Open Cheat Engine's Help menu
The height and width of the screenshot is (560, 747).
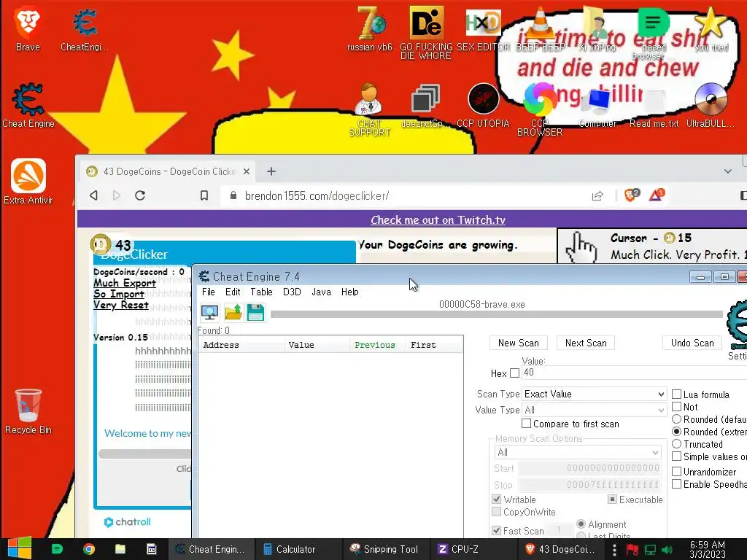pyautogui.click(x=350, y=292)
